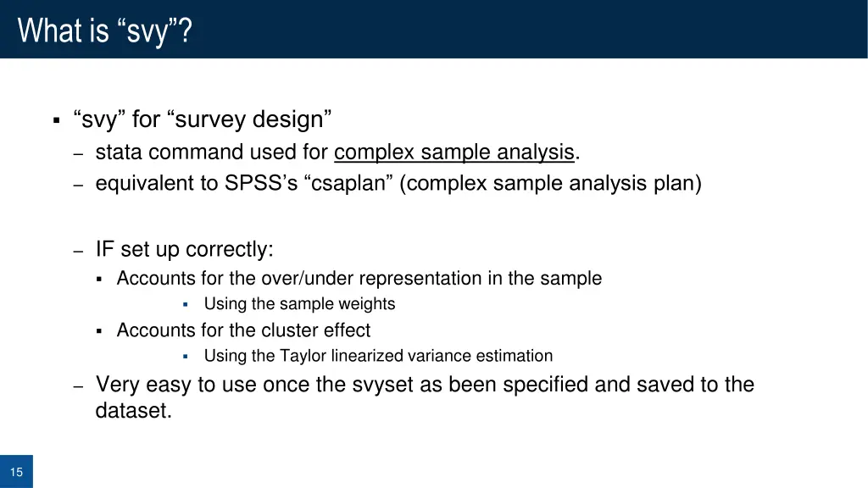The height and width of the screenshot is (488, 868).
Task: Click the "stata command used for" text
Action: (211, 152)
